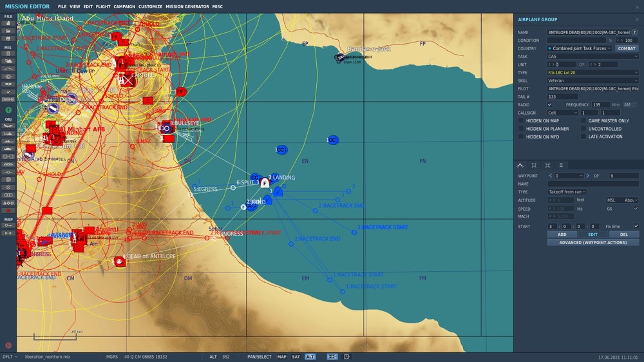The width and height of the screenshot is (644, 362).
Task: Enable LATE ACTIVATION checkbox
Action: pos(583,137)
